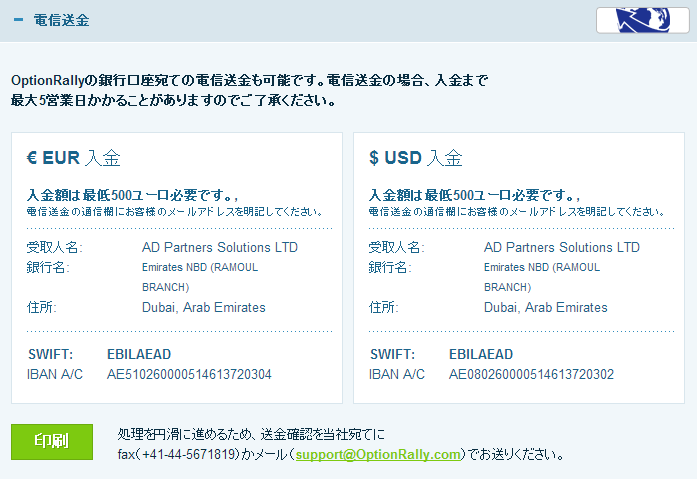697x479 pixels.
Task: Click the USD SWIFT code EBILAEAD
Action: [481, 354]
